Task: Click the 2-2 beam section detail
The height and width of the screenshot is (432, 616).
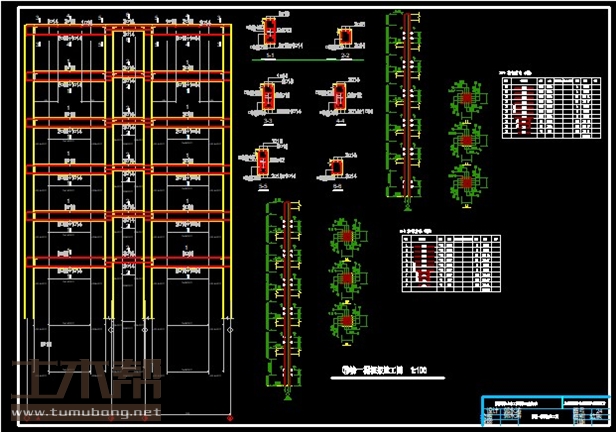Action: (346, 38)
